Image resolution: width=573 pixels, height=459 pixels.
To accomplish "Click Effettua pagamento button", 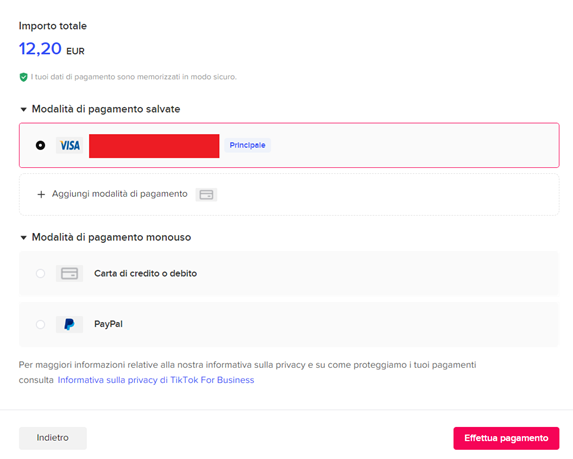I will [506, 438].
